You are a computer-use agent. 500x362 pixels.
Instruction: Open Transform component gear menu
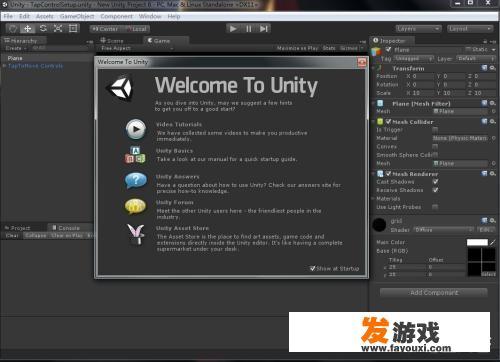[492, 68]
